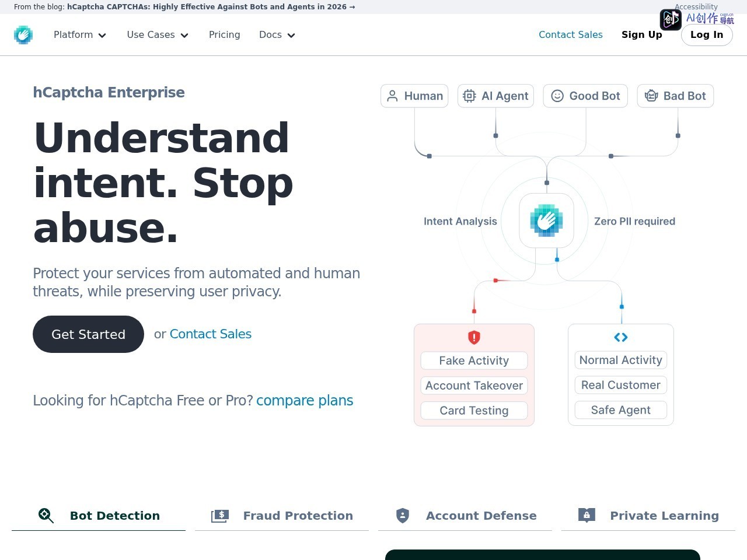
Task: Click the Human person icon chip
Action: 393,96
